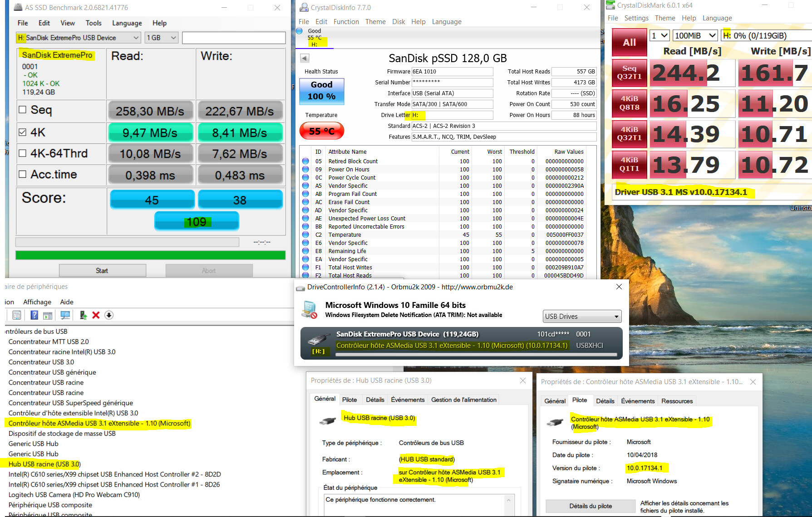Open the H: 0% drive dropdown in CrystalDiskMark
Screen dimensions: 812x517
coord(766,35)
